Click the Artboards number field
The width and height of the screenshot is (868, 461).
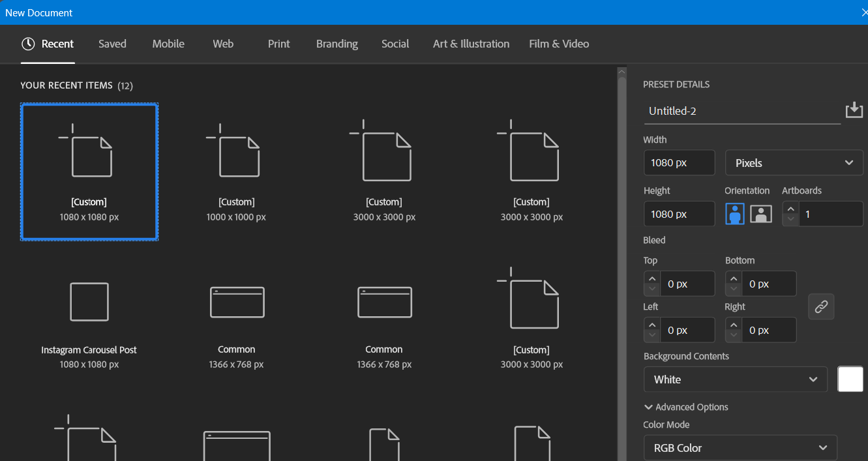(x=831, y=214)
